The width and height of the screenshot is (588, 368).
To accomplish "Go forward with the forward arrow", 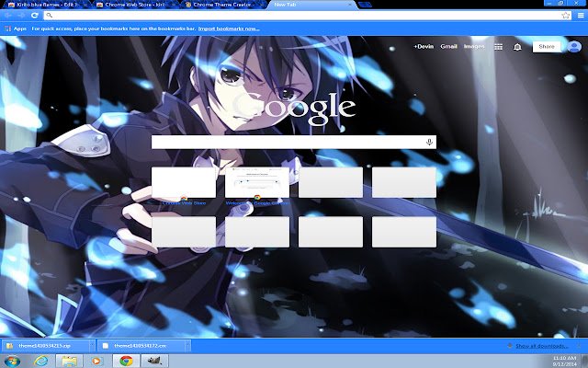I will coord(21,16).
